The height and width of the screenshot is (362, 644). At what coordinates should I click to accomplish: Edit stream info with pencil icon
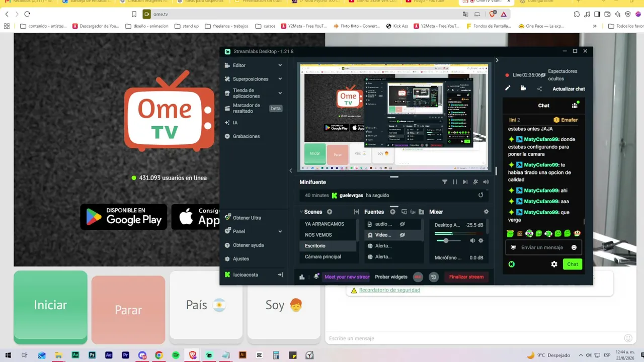coord(508,88)
